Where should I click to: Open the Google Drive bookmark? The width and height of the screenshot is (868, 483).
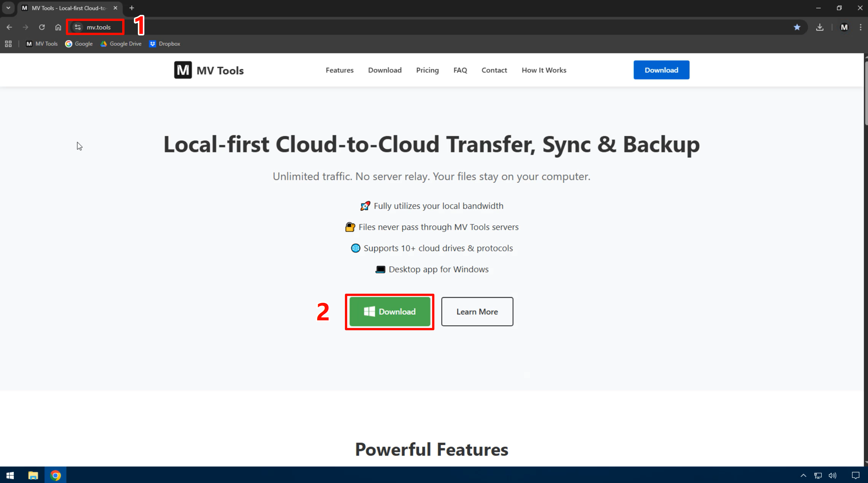coord(121,44)
